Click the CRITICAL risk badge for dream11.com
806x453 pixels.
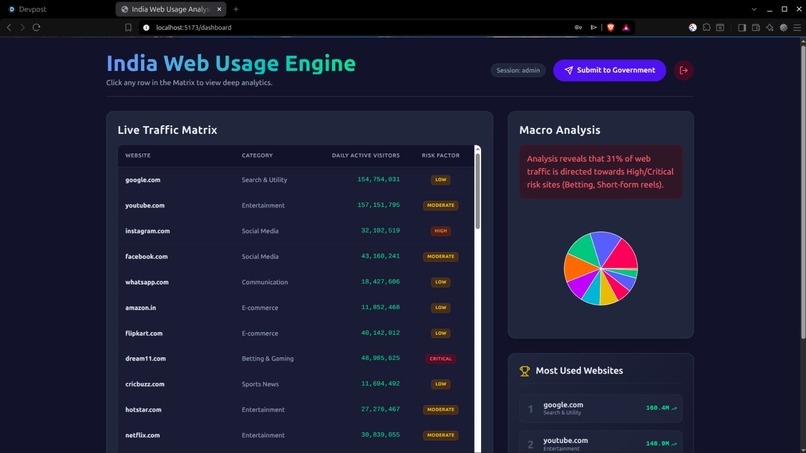click(441, 358)
